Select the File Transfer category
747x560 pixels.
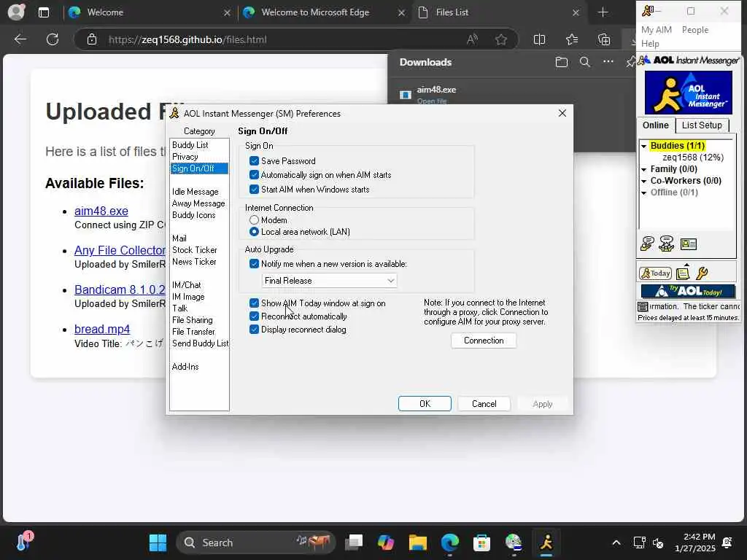coord(193,332)
